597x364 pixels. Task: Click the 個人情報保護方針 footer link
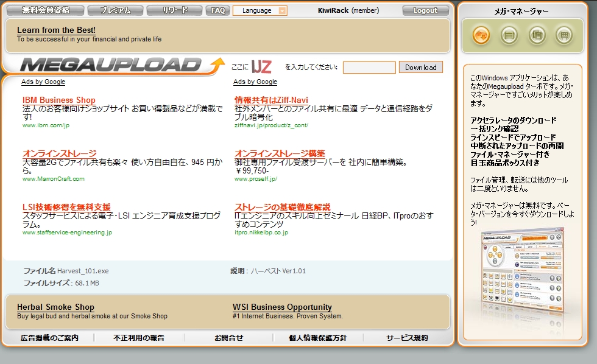pyautogui.click(x=318, y=338)
